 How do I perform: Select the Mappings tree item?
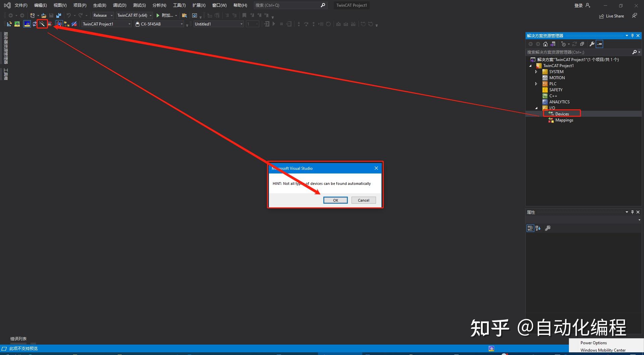pyautogui.click(x=564, y=120)
